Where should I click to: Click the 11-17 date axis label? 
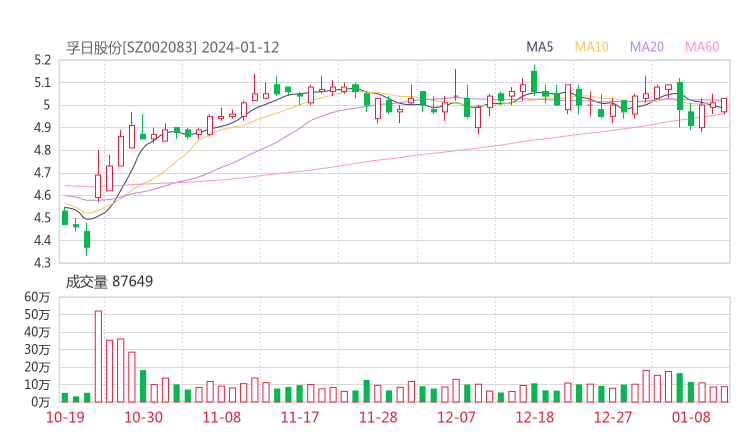[300, 417]
